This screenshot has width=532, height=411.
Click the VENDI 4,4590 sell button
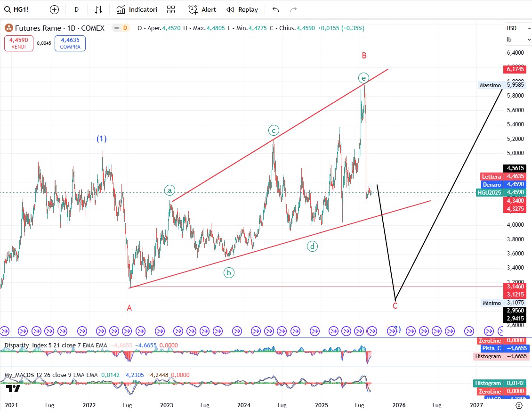(x=19, y=43)
